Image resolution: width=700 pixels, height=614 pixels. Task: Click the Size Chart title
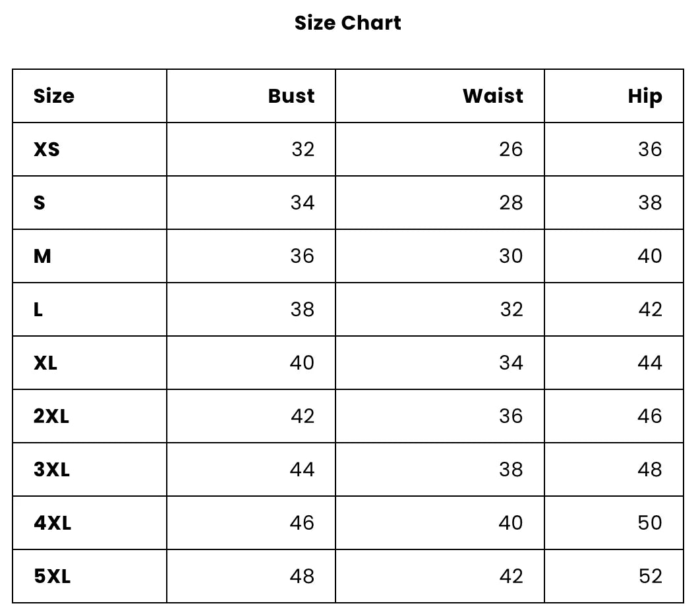pyautogui.click(x=347, y=23)
